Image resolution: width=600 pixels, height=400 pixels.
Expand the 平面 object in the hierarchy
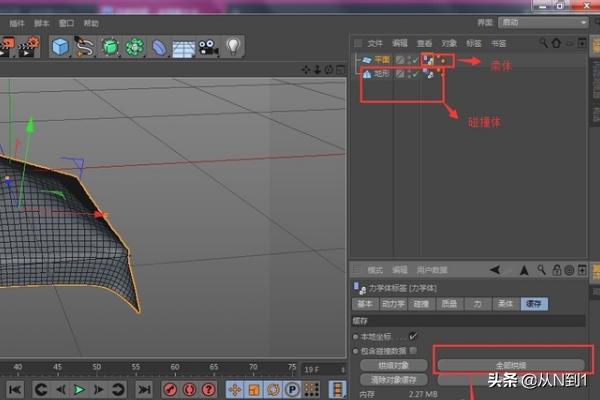[362, 60]
